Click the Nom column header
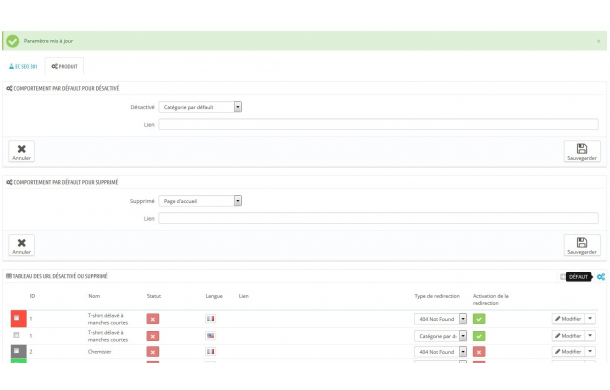Image resolution: width=610 pixels, height=390 pixels. (x=94, y=296)
